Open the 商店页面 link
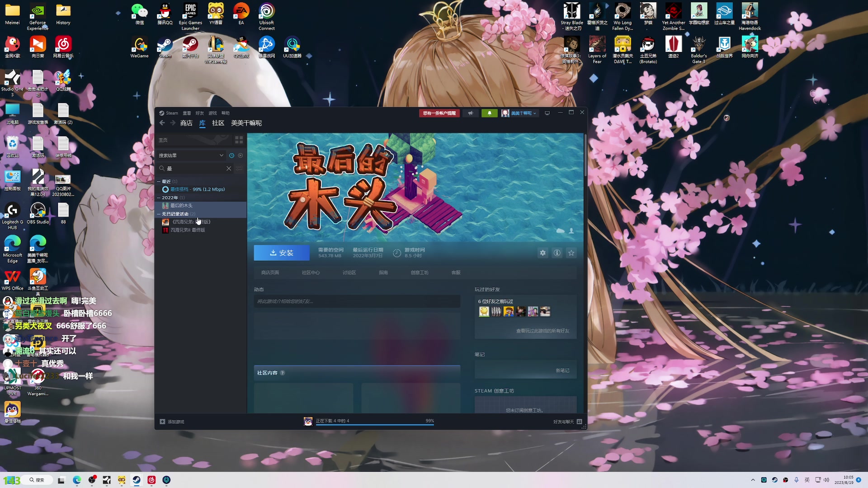 click(x=270, y=272)
